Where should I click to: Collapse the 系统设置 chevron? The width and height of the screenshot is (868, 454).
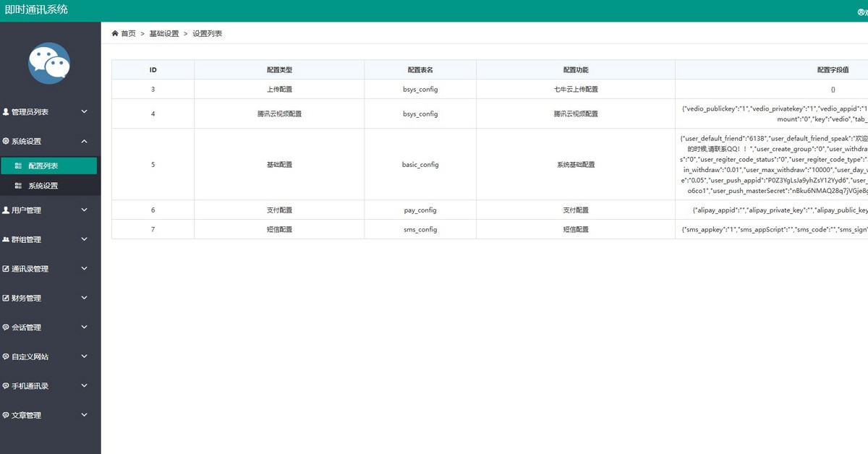[84, 142]
